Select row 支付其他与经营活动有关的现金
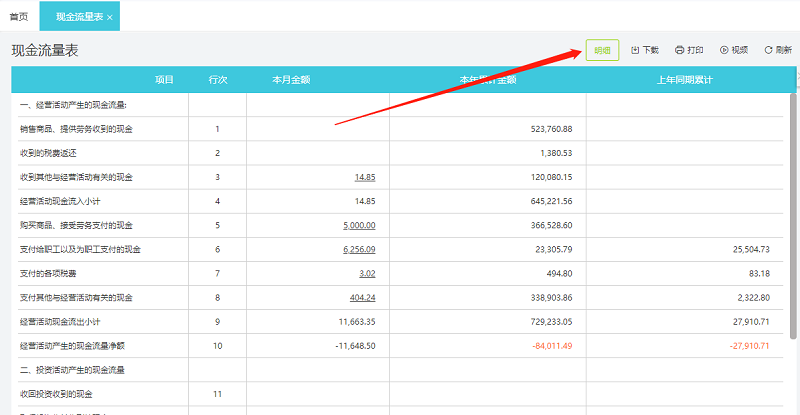This screenshot has height=415, width=800. pos(401,298)
